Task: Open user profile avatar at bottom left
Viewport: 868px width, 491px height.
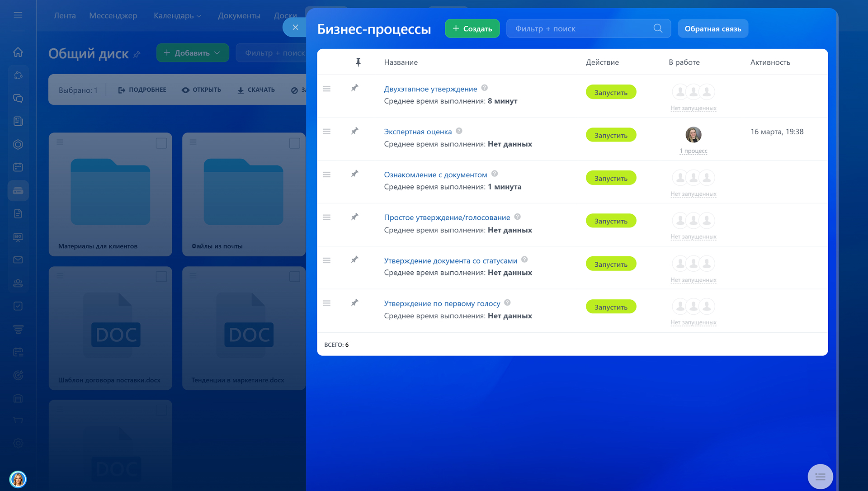Action: pos(18,479)
